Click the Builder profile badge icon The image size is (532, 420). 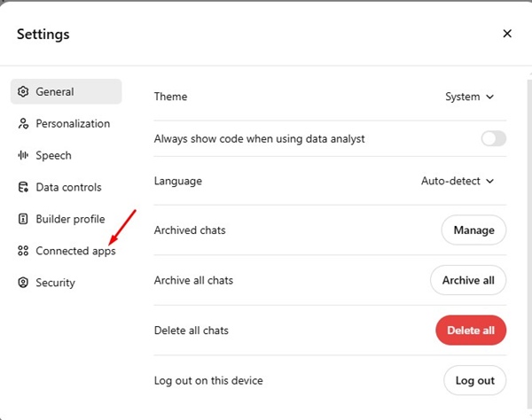point(23,220)
